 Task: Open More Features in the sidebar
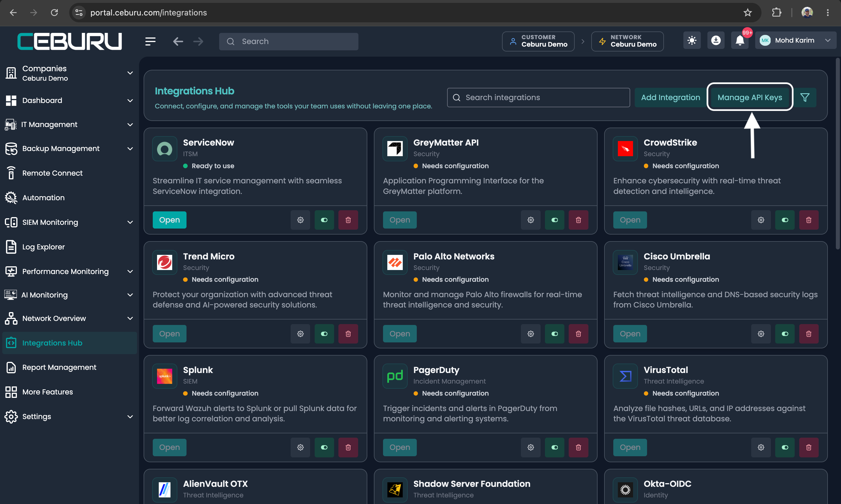(x=69, y=392)
